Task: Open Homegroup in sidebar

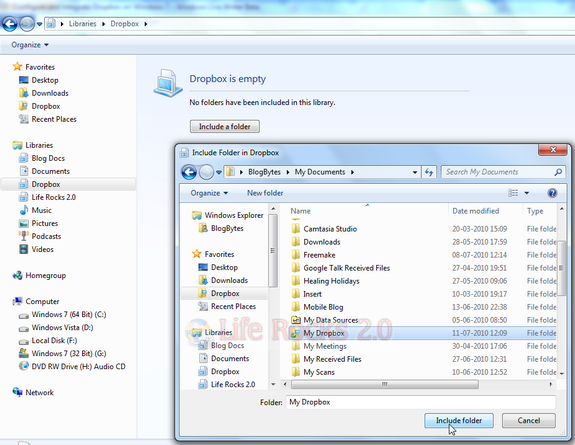Action: (45, 276)
